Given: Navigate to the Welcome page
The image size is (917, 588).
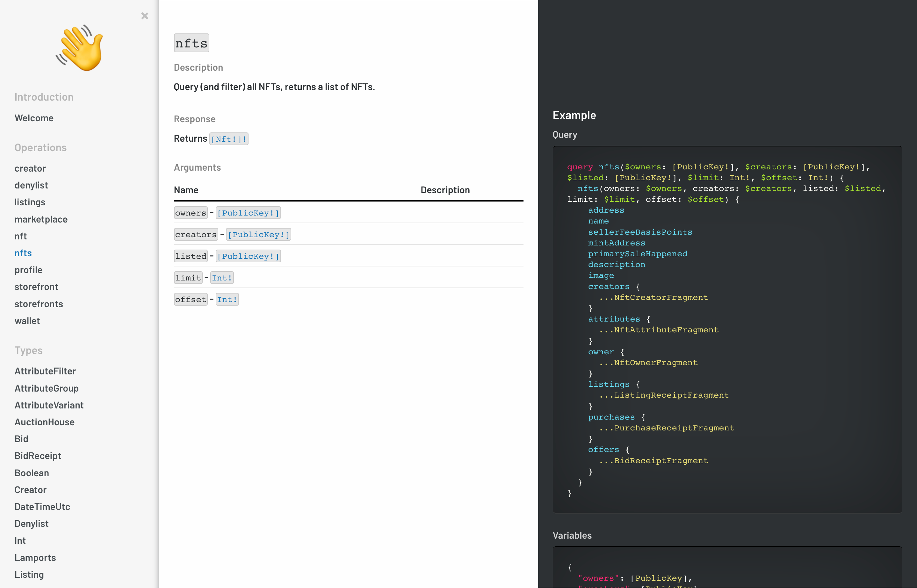Looking at the screenshot, I should tap(34, 118).
